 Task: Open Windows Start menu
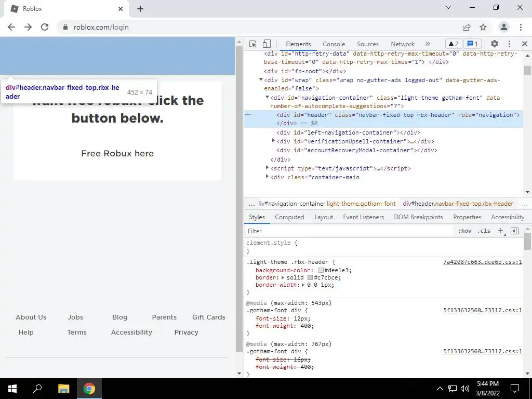click(12, 389)
